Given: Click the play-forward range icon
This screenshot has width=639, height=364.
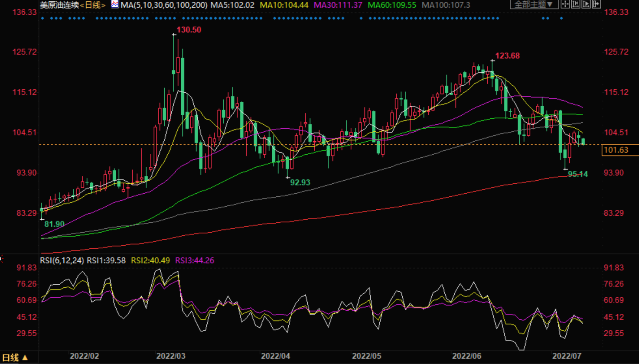Looking at the screenshot, I should [x=586, y=5].
